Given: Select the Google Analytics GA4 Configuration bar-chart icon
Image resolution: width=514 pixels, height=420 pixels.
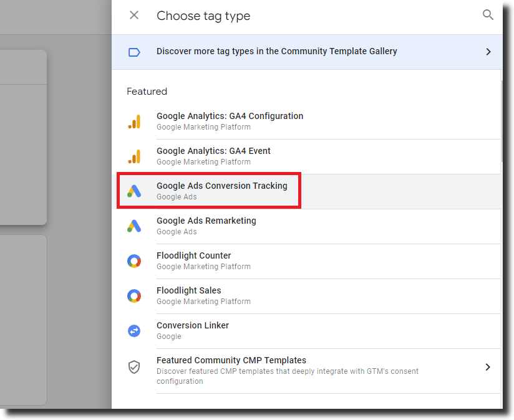Looking at the screenshot, I should [x=134, y=121].
